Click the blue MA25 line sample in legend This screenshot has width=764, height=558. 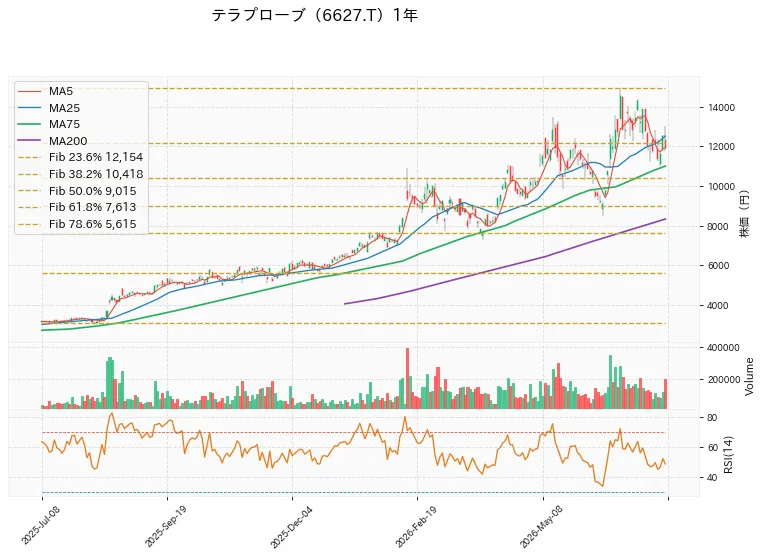click(x=29, y=108)
